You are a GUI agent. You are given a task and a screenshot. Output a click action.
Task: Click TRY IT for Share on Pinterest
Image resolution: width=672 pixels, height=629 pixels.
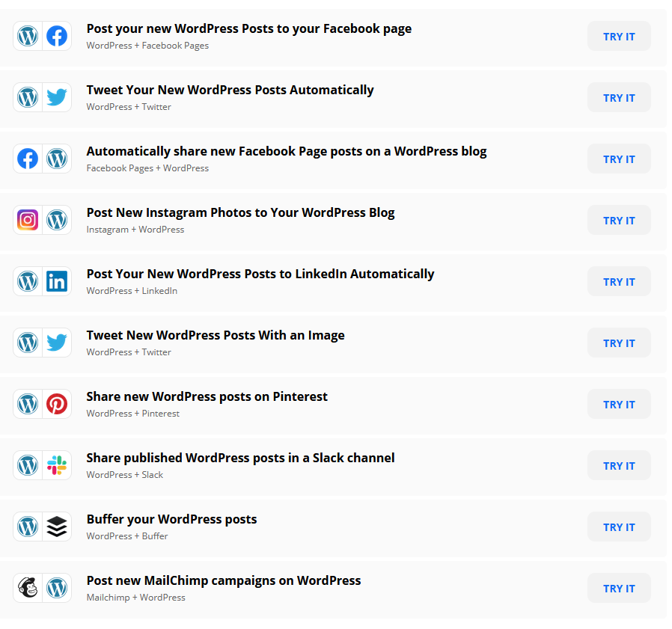[619, 404]
